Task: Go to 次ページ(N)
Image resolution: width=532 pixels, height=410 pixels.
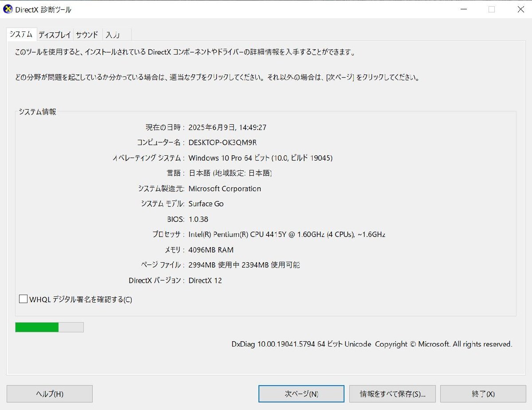Action: 301,394
